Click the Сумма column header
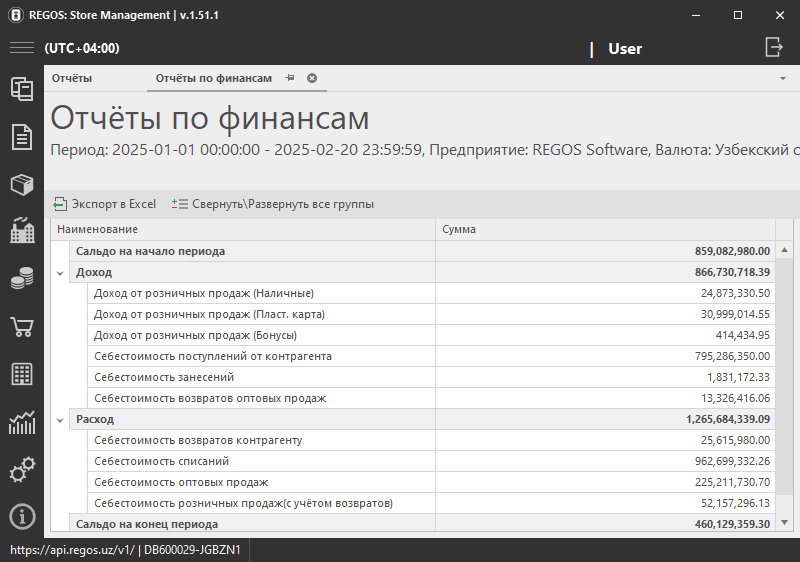Image resolution: width=800 pixels, height=562 pixels. (x=605, y=229)
